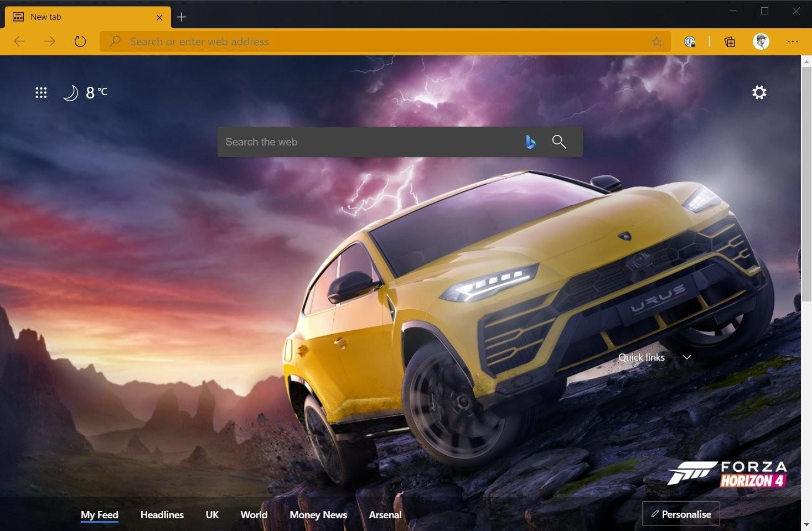Click the Bing logo in search box
The width and height of the screenshot is (812, 531).
tap(530, 142)
